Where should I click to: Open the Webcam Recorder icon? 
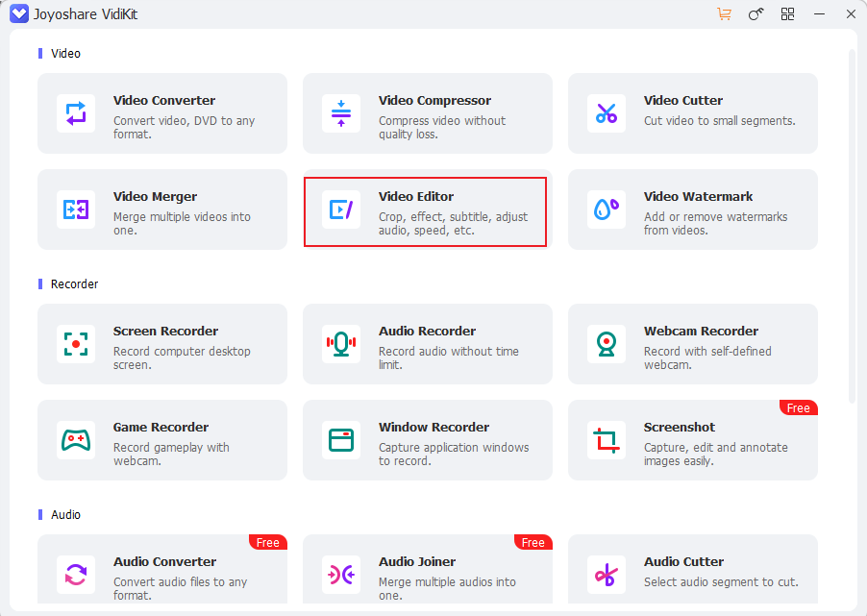click(607, 344)
